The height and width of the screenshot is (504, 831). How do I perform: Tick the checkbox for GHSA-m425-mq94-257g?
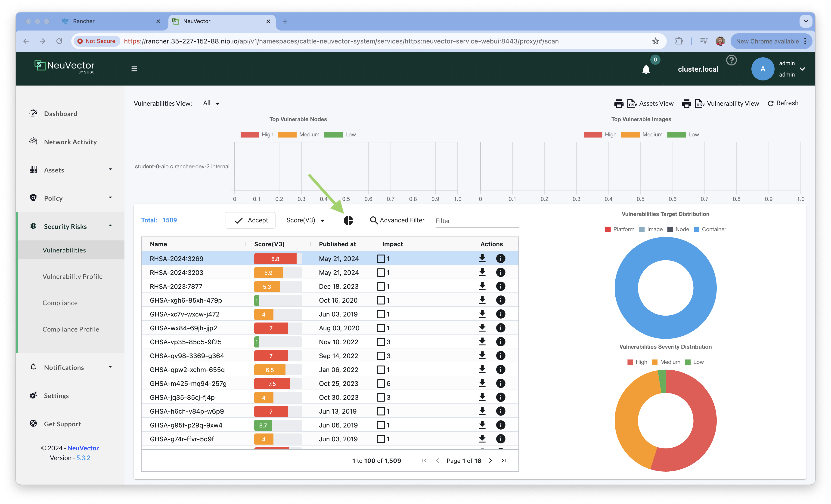pyautogui.click(x=381, y=384)
